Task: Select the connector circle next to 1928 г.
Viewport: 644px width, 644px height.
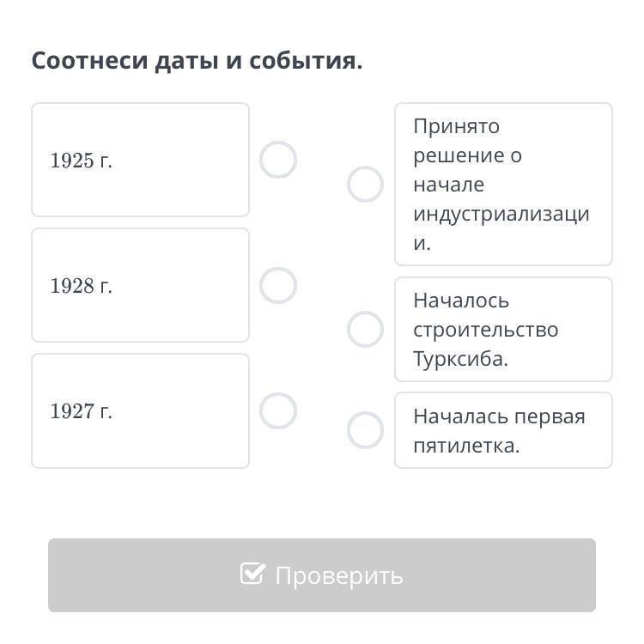Action: tap(278, 286)
